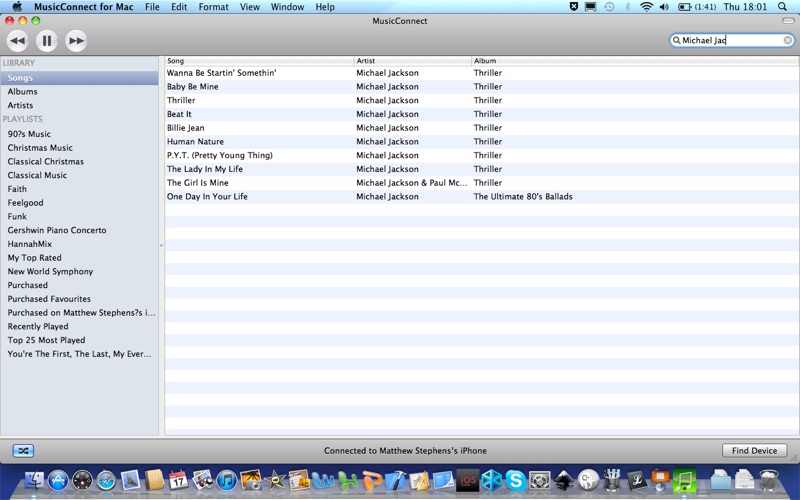Open the MusicConnect for Mac application menu
The image size is (800, 500).
pos(84,7)
